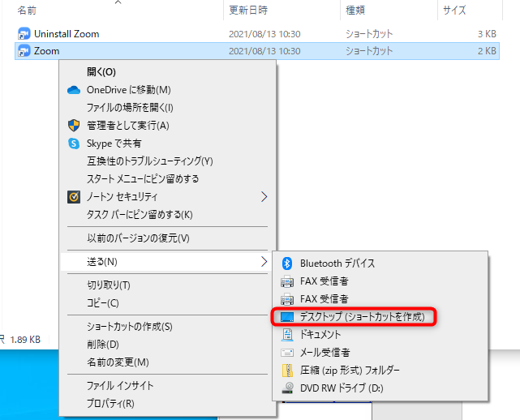Click the 1.89 KB status bar text
This screenshot has width=520, height=420.
tap(25, 340)
